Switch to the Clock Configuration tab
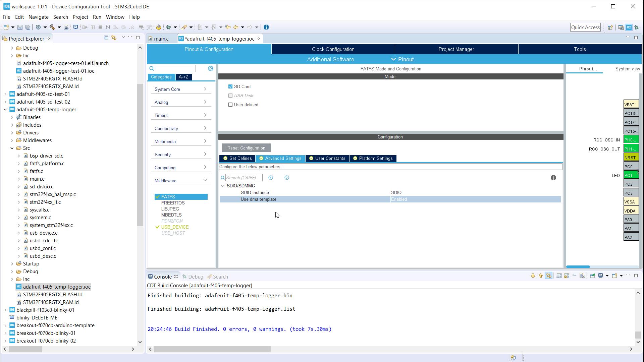This screenshot has width=644, height=362. point(333,49)
